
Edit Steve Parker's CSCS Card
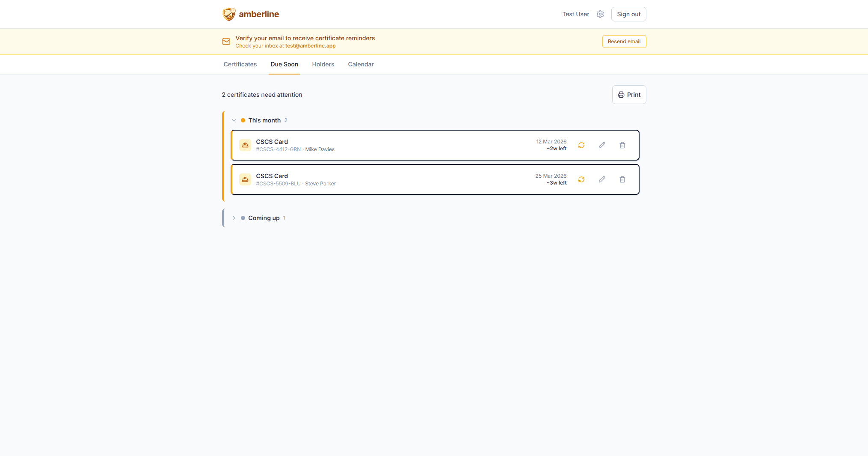602,179
